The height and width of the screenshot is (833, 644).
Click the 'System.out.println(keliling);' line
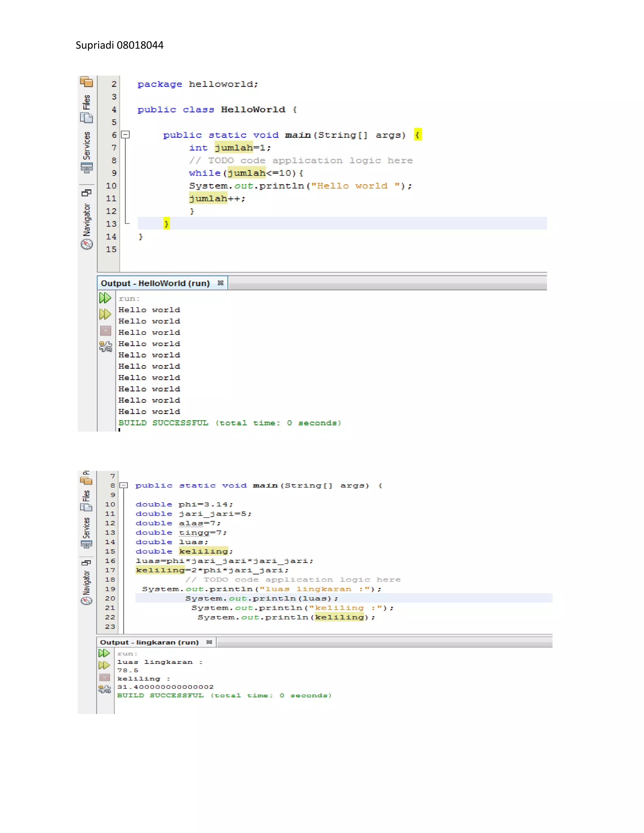click(286, 617)
